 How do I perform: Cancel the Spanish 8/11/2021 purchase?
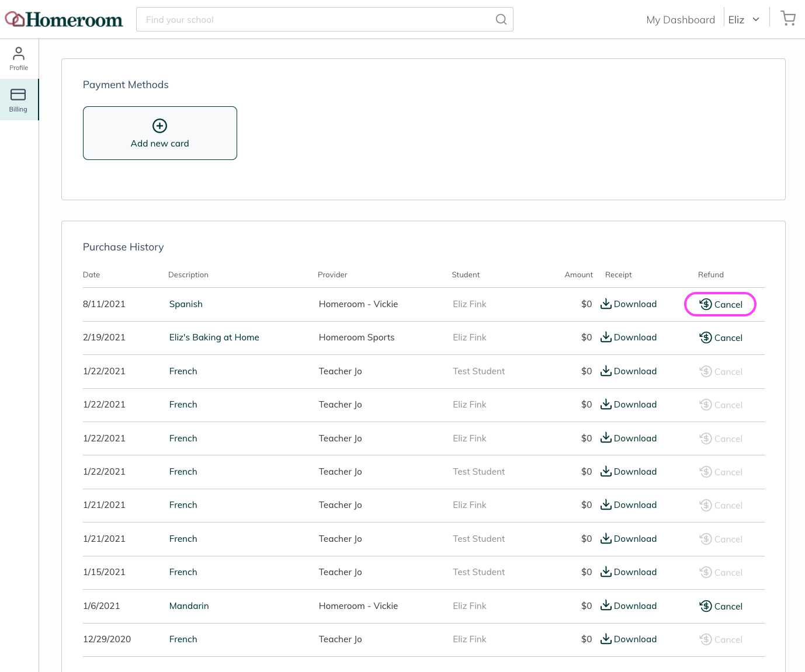point(720,304)
